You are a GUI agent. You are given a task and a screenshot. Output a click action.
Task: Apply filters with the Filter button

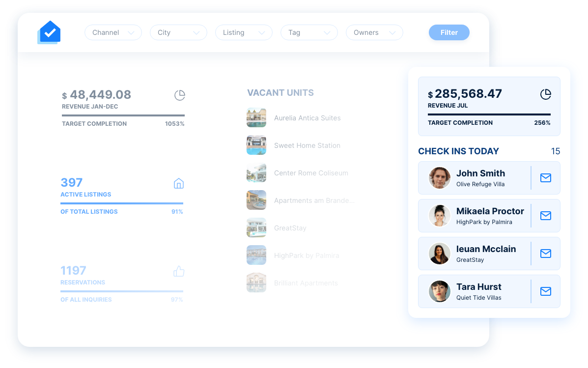pos(449,32)
